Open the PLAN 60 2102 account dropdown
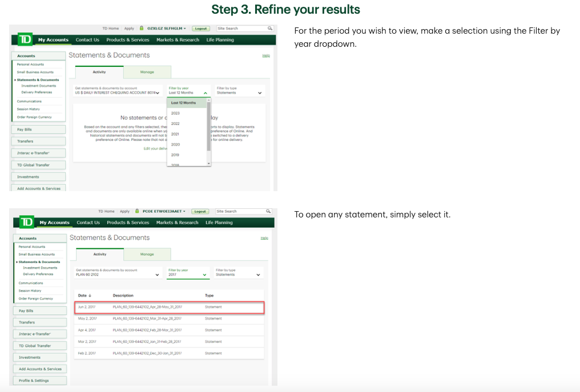The height and width of the screenshot is (392, 580). tap(118, 273)
